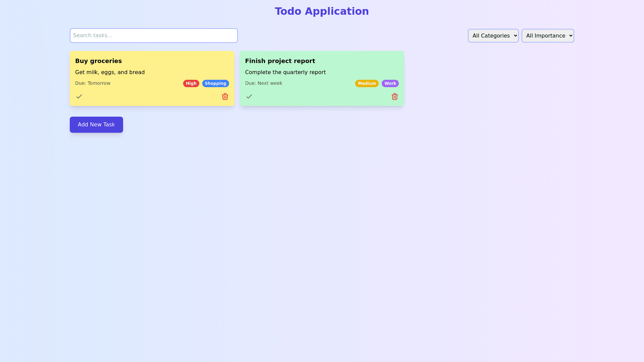The image size is (644, 362).
Task: Select the 'Shopping' tag on groceries card
Action: click(215, 83)
